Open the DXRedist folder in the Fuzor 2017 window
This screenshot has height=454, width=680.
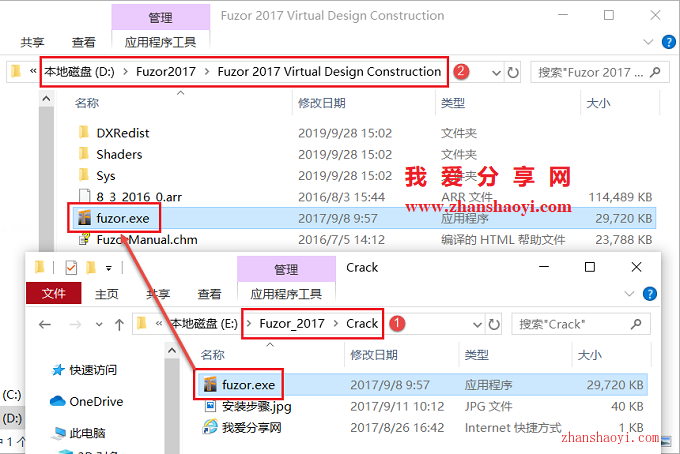pos(122,133)
